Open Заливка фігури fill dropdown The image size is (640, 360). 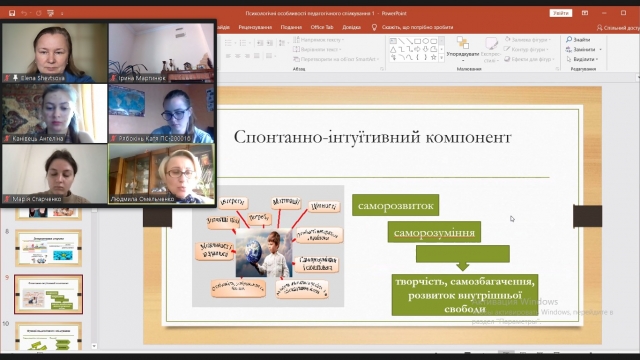528,40
